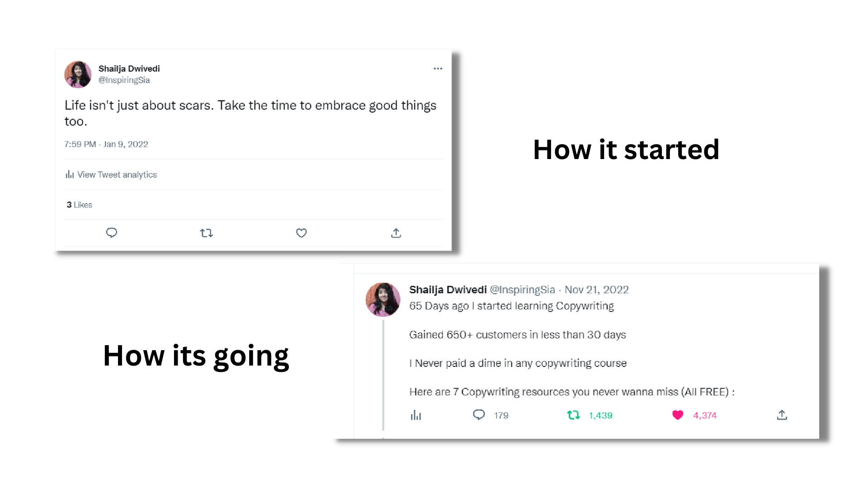Click the share icon under the first tweet
The width and height of the screenshot is (868, 488).
(x=396, y=233)
